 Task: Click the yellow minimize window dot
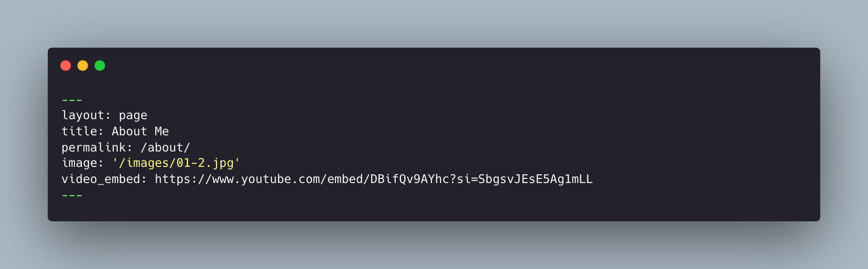[x=83, y=66]
